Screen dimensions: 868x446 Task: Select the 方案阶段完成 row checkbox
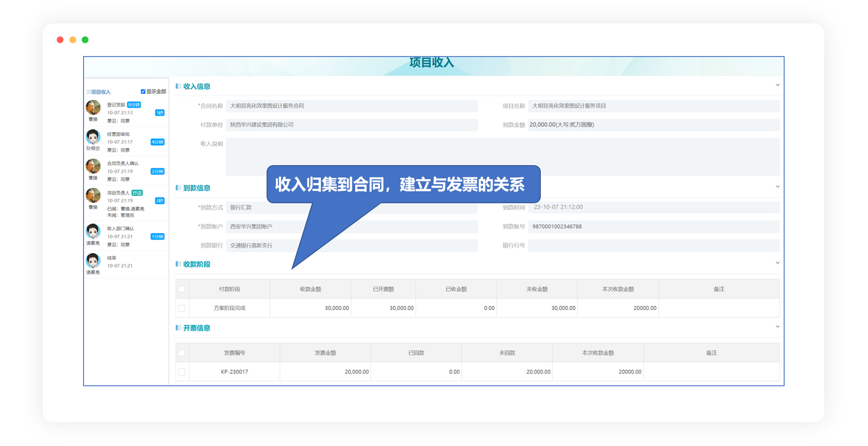pos(182,308)
